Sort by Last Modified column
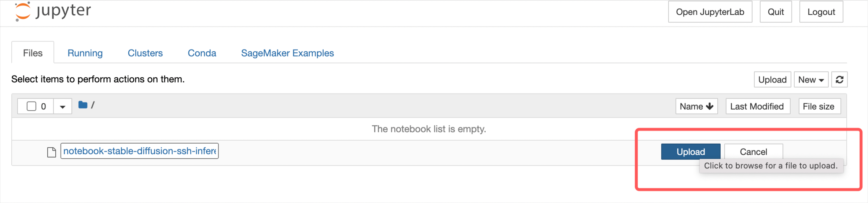Viewport: 868px width, 203px height. (758, 106)
